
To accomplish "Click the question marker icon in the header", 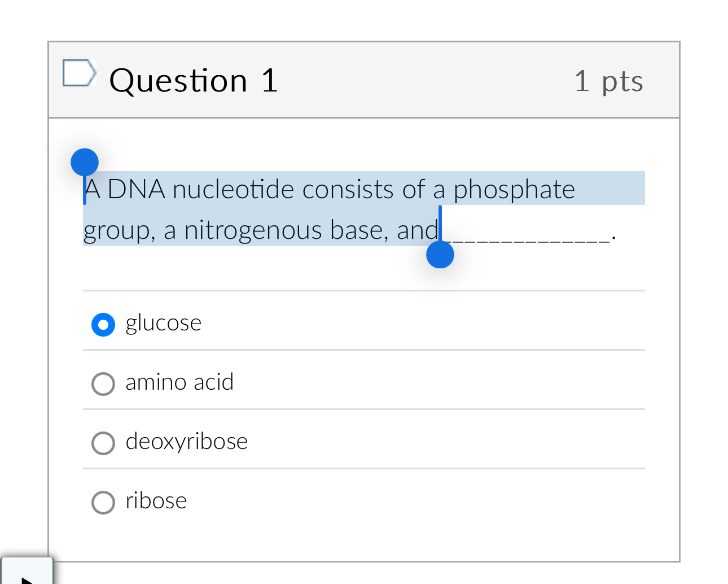I will (78, 73).
